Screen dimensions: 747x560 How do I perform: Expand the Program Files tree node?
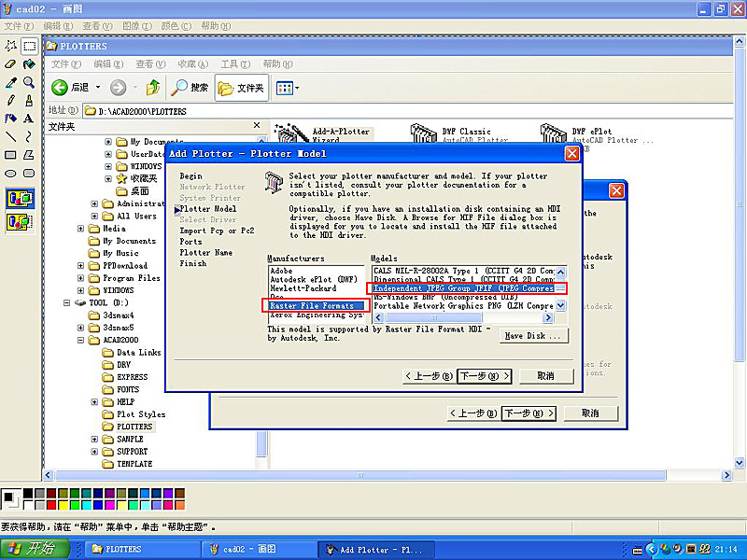pyautogui.click(x=80, y=278)
